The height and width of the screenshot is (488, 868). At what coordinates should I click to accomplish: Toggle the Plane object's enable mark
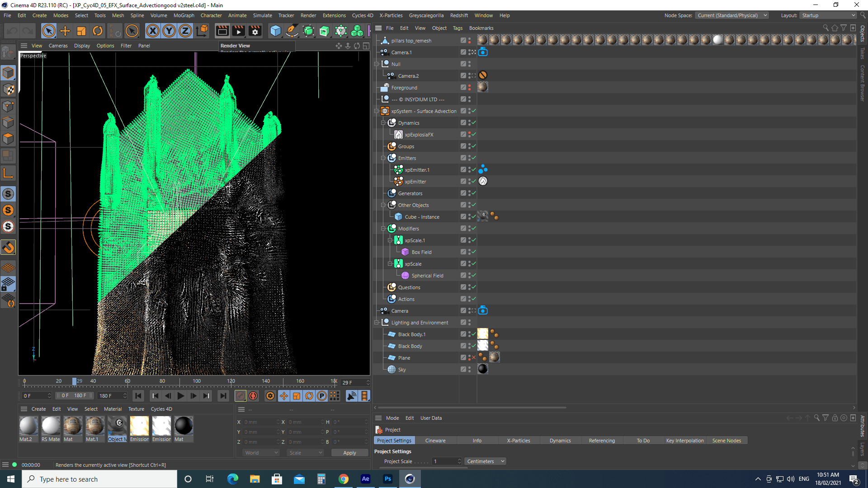[x=473, y=357]
